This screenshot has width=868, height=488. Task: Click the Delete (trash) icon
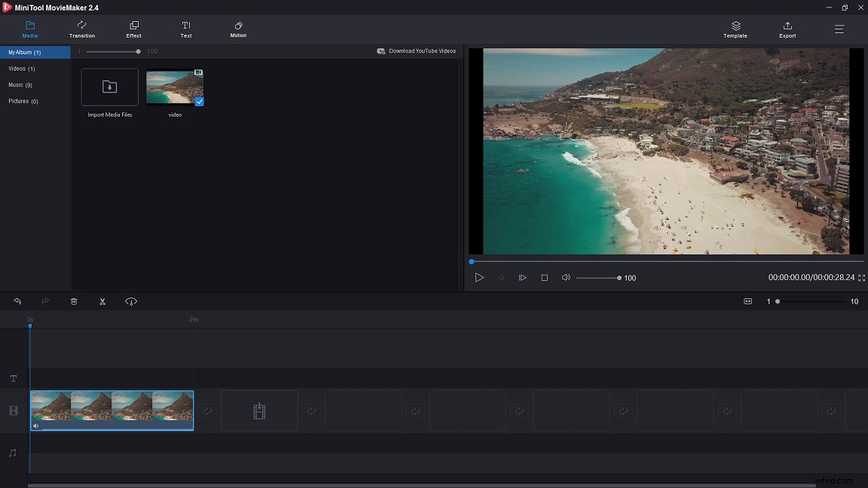point(74,301)
